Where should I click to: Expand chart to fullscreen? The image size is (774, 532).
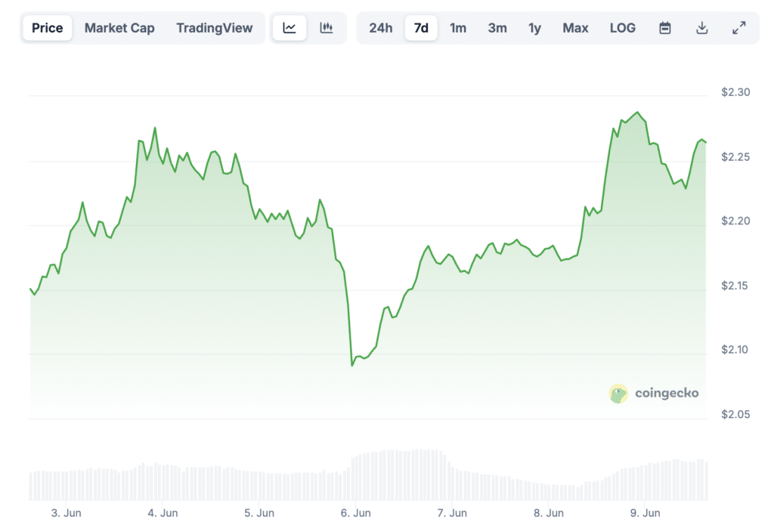(739, 28)
